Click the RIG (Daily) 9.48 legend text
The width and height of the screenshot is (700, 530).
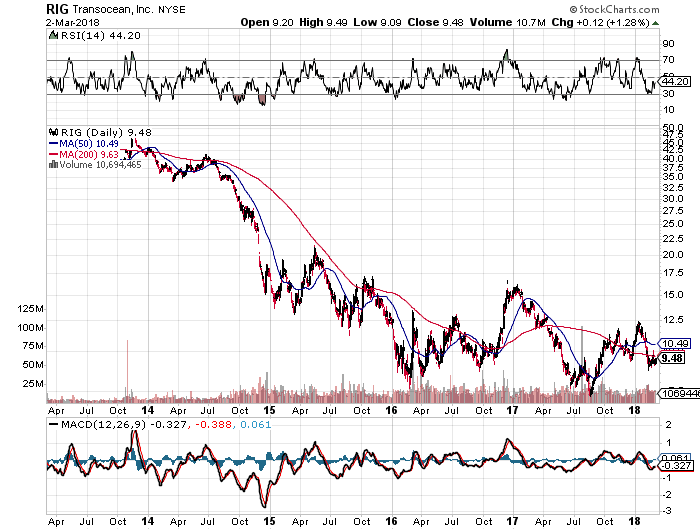[x=106, y=132]
